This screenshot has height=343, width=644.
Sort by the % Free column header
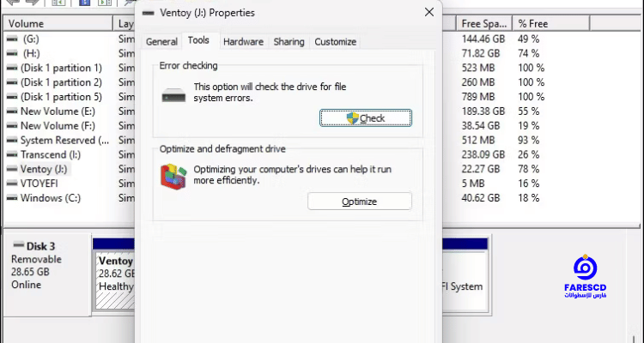click(550, 24)
